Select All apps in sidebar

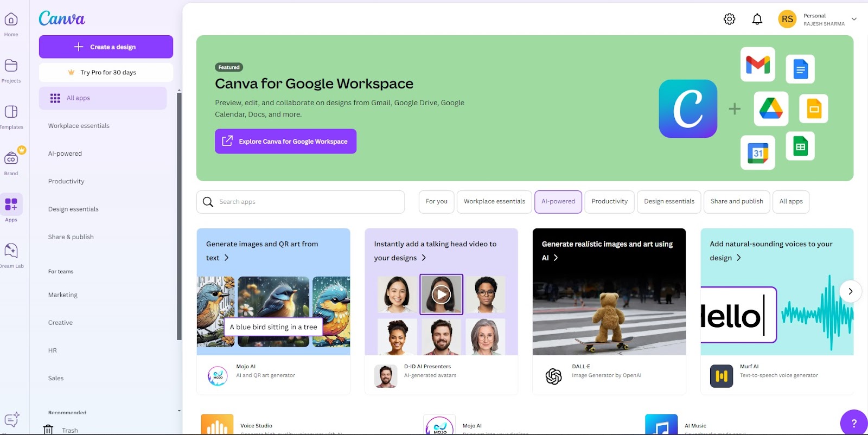(103, 98)
